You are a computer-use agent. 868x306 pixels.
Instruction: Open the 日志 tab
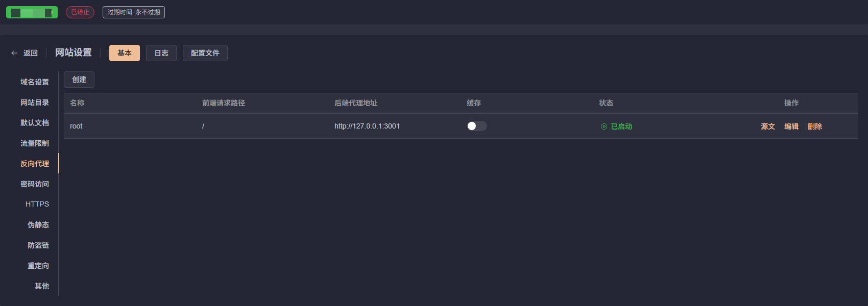coord(161,53)
